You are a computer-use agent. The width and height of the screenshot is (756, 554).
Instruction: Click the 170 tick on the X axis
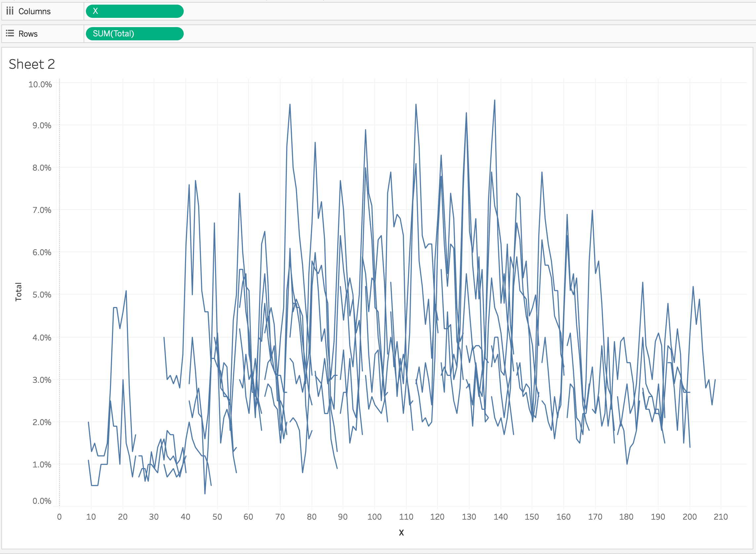tap(595, 517)
